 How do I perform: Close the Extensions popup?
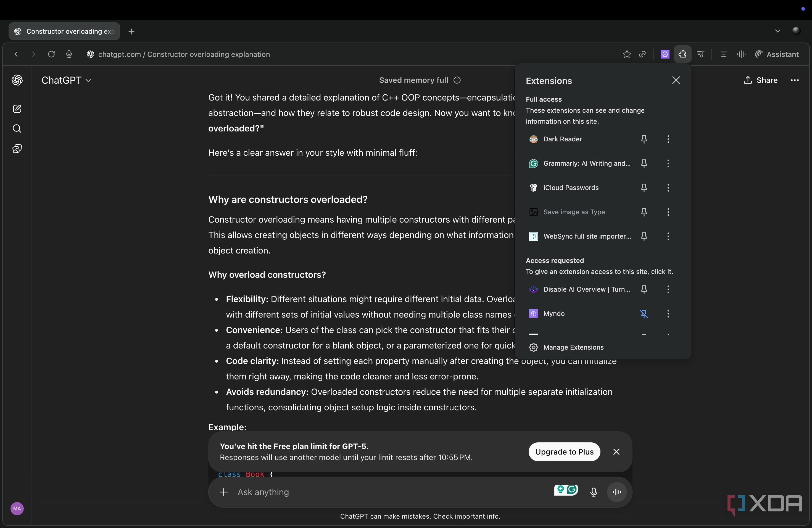click(676, 80)
